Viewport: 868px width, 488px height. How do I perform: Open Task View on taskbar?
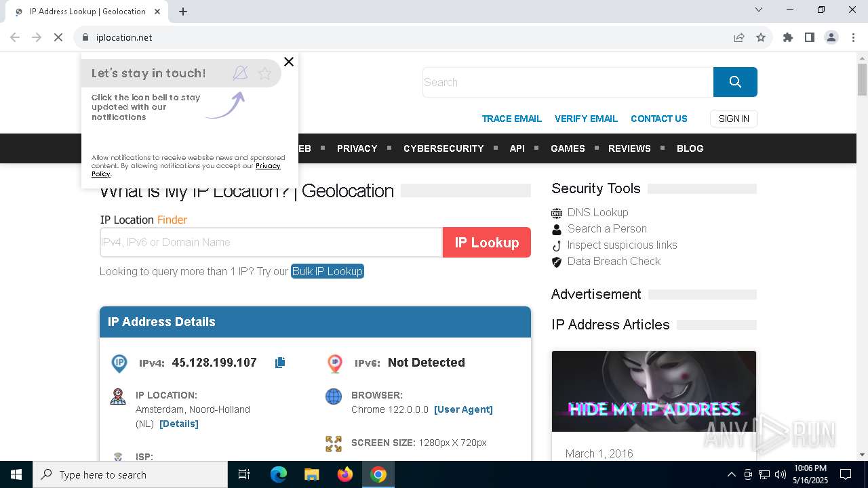tap(244, 474)
